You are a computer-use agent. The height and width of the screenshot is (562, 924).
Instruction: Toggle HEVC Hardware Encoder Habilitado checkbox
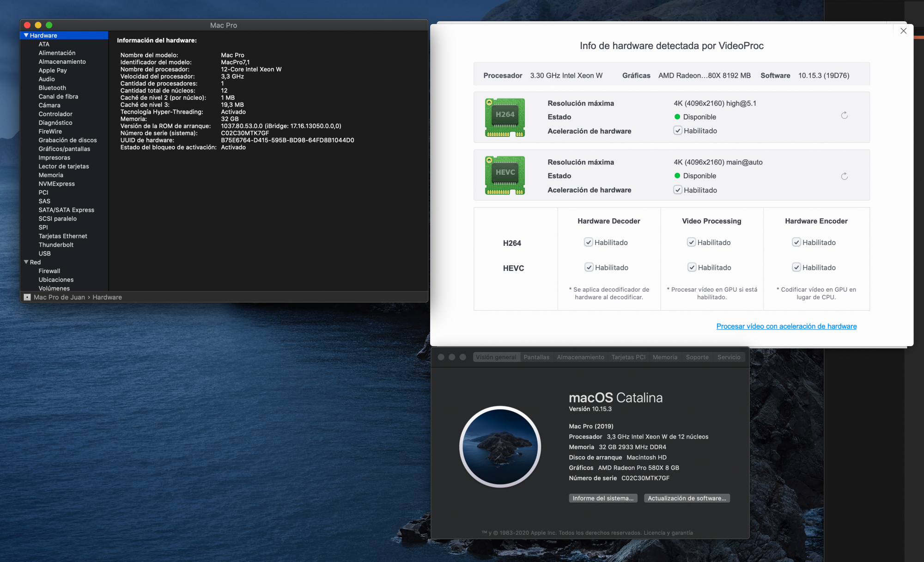click(796, 267)
